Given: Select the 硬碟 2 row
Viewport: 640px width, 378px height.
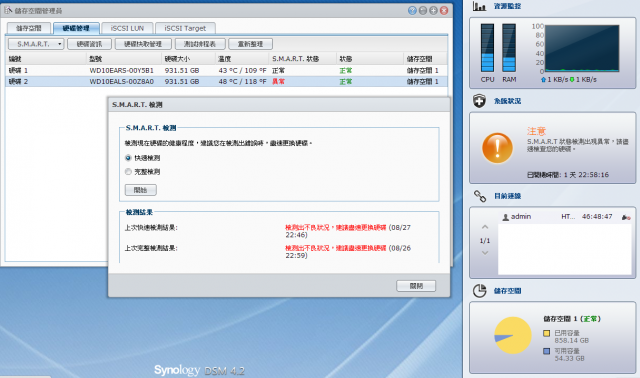Looking at the screenshot, I should click(x=226, y=82).
